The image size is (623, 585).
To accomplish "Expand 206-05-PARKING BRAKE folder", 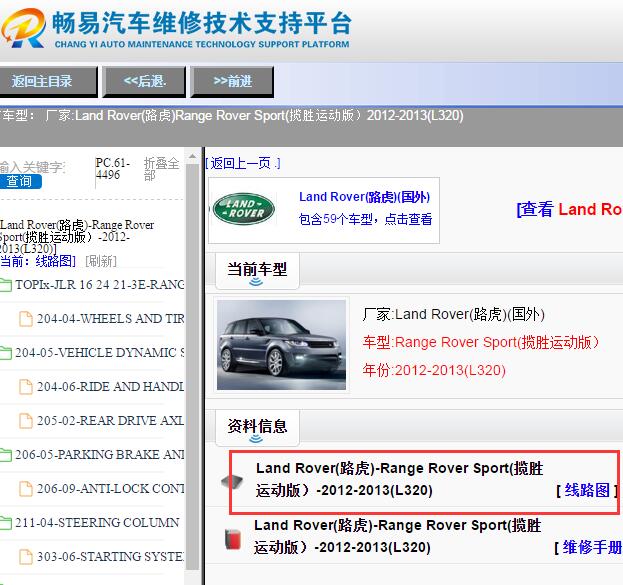I will point(99,455).
